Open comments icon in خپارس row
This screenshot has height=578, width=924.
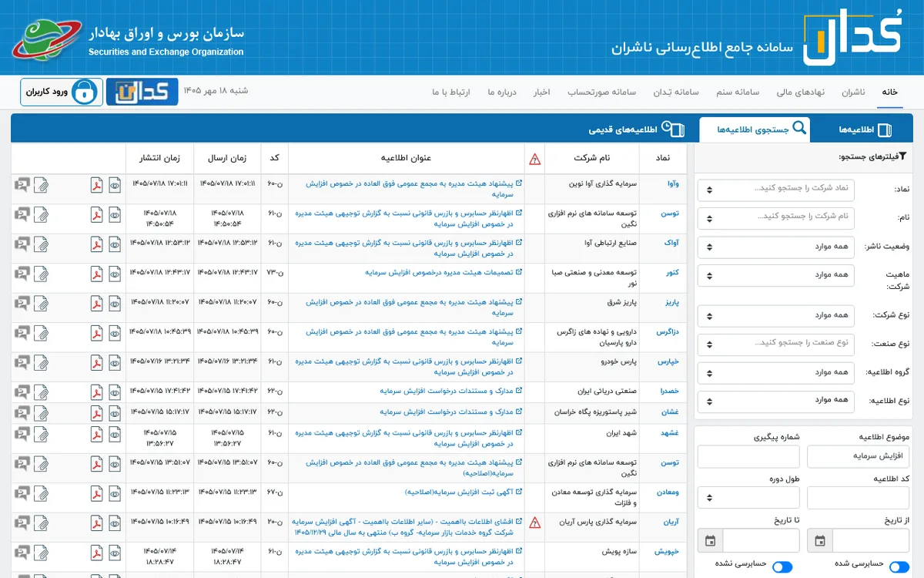22,363
